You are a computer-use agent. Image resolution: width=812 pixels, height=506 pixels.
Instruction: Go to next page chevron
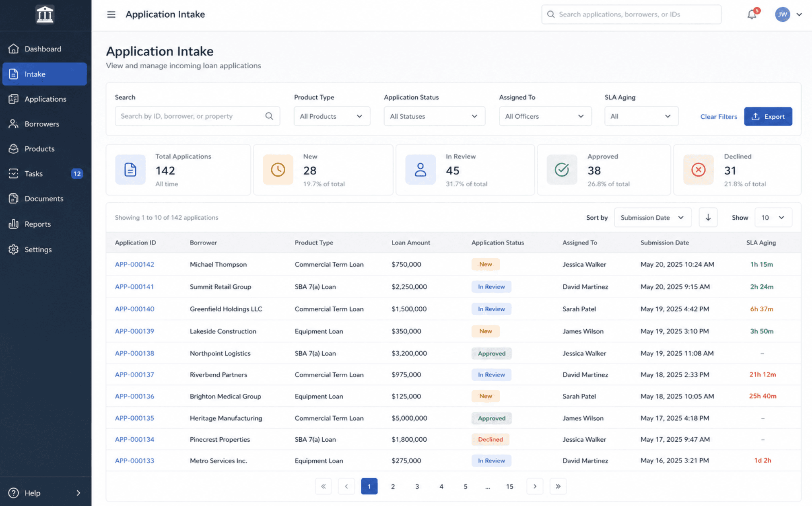(535, 486)
